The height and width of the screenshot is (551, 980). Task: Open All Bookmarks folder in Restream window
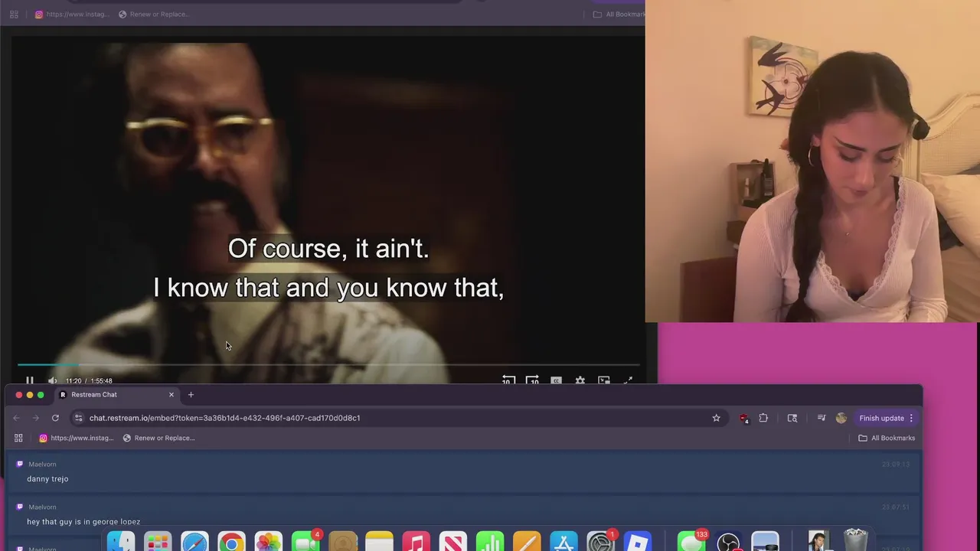[887, 438]
